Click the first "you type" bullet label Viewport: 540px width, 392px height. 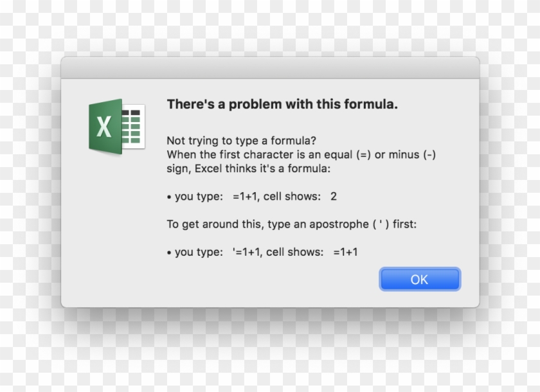(199, 197)
